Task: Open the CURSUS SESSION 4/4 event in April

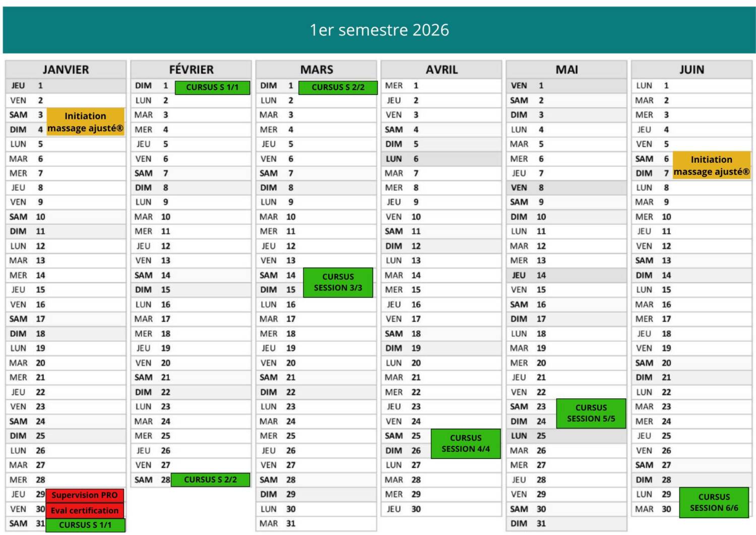Action: click(x=465, y=443)
